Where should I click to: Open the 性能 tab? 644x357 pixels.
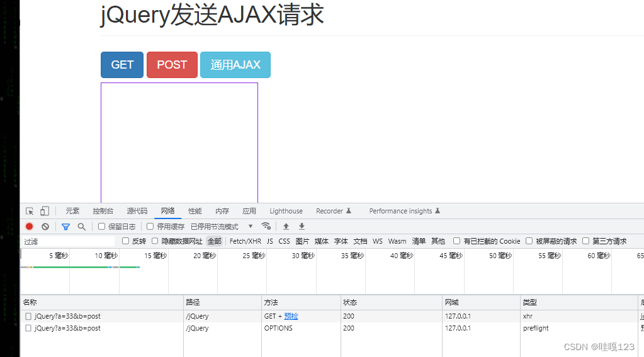[x=195, y=211]
